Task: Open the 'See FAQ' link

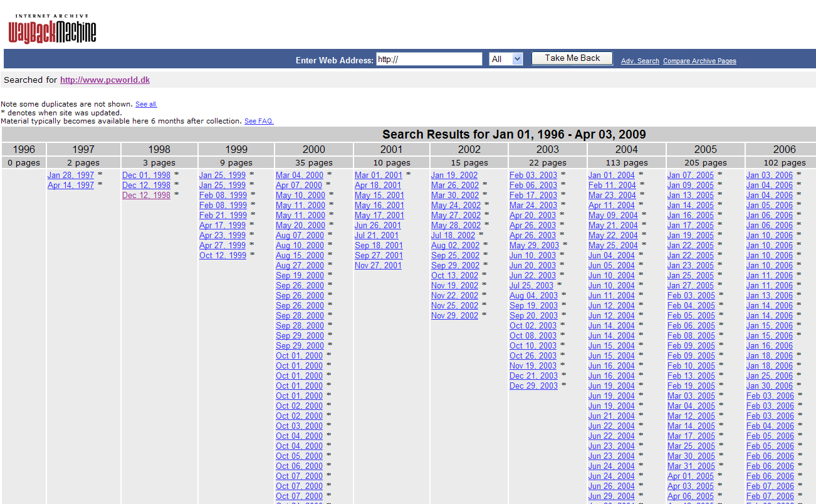Action: 259,121
